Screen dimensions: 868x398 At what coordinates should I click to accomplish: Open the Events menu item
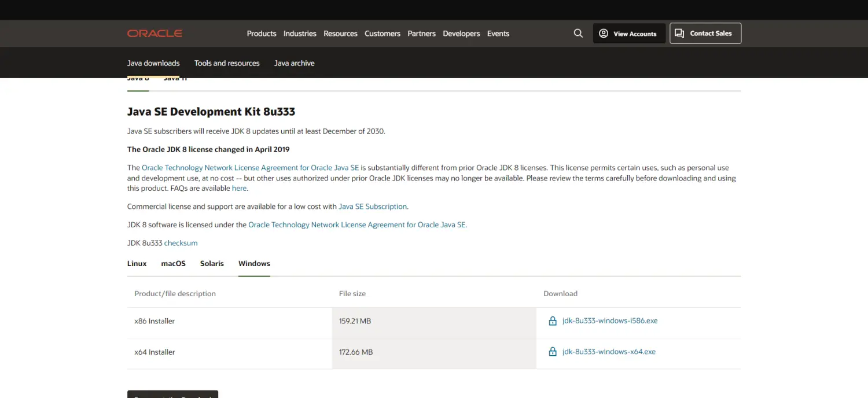498,34
